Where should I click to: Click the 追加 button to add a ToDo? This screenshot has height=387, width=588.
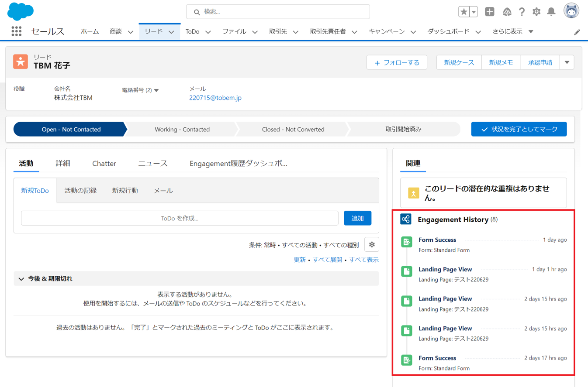(357, 218)
